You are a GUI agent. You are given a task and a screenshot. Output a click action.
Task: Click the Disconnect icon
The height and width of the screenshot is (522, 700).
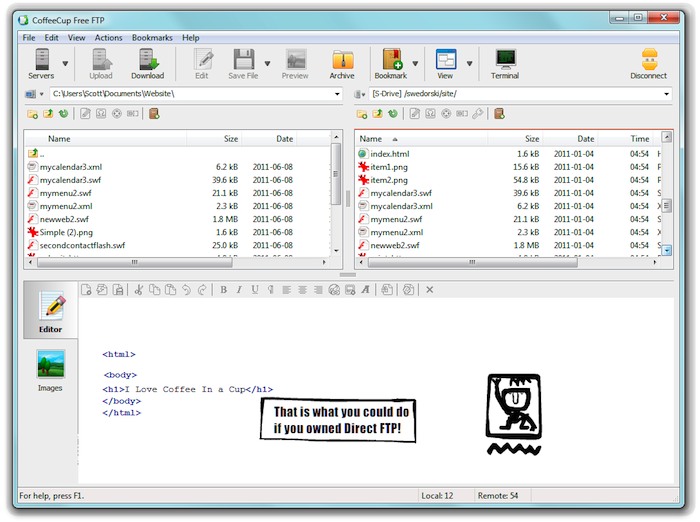(x=648, y=62)
